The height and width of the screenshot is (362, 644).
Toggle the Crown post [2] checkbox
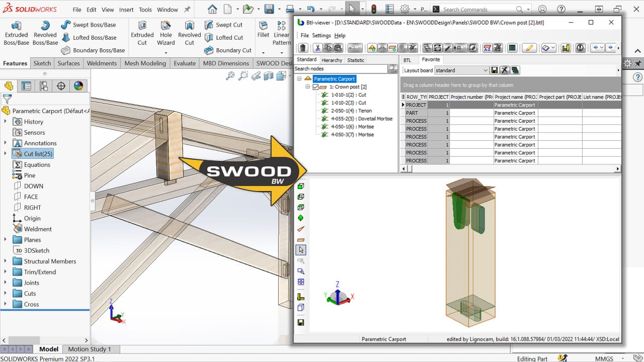[x=315, y=87]
